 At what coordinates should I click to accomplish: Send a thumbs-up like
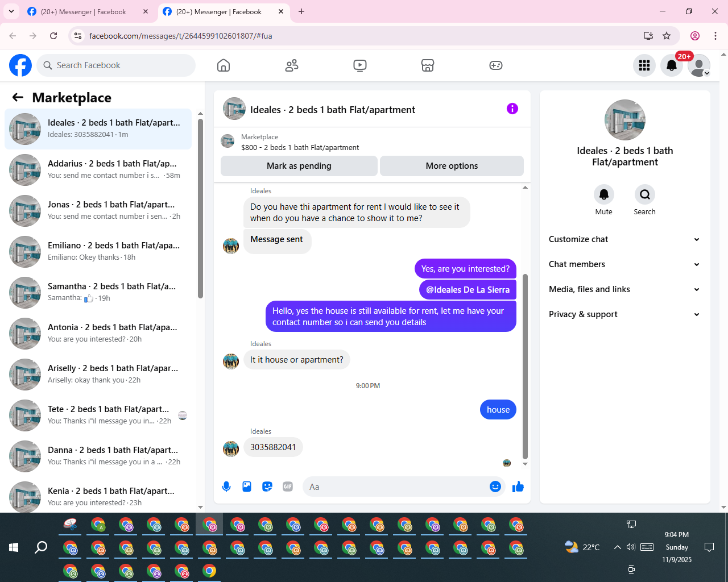(x=518, y=487)
